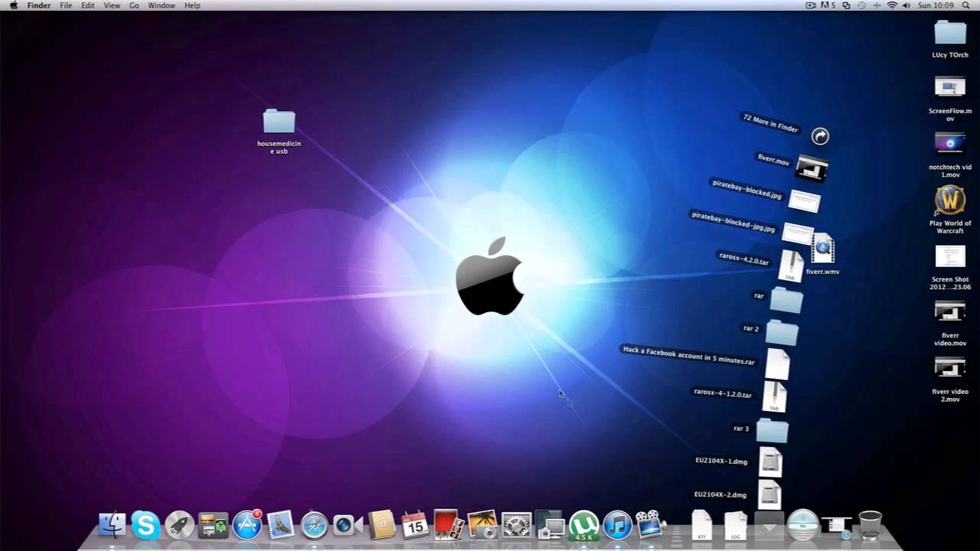The width and height of the screenshot is (980, 551).
Task: Launch Photo Booth from the dock
Action: pos(449,525)
